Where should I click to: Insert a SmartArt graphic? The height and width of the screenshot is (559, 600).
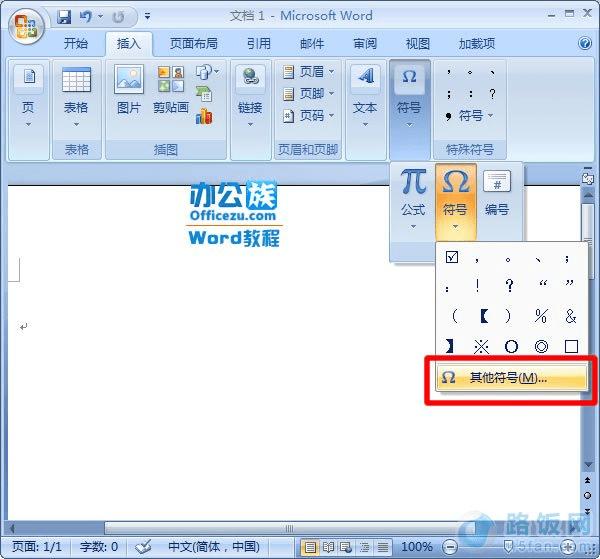pos(204,93)
